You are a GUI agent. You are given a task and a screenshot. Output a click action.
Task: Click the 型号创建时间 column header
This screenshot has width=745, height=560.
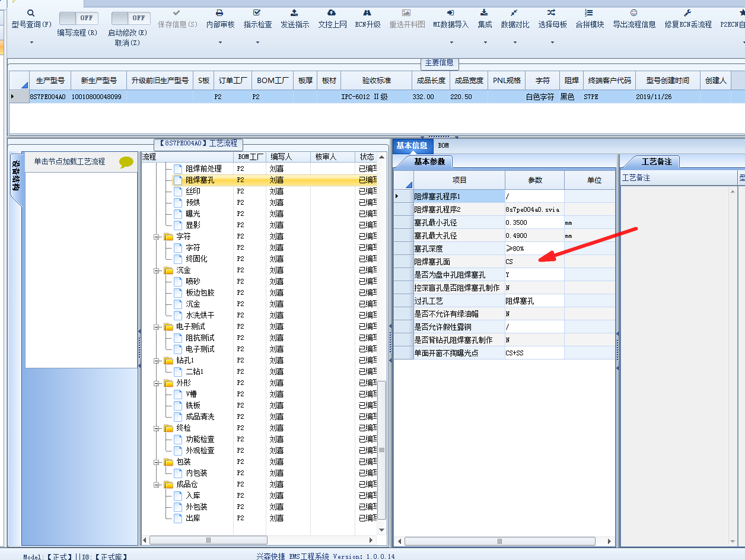click(668, 81)
